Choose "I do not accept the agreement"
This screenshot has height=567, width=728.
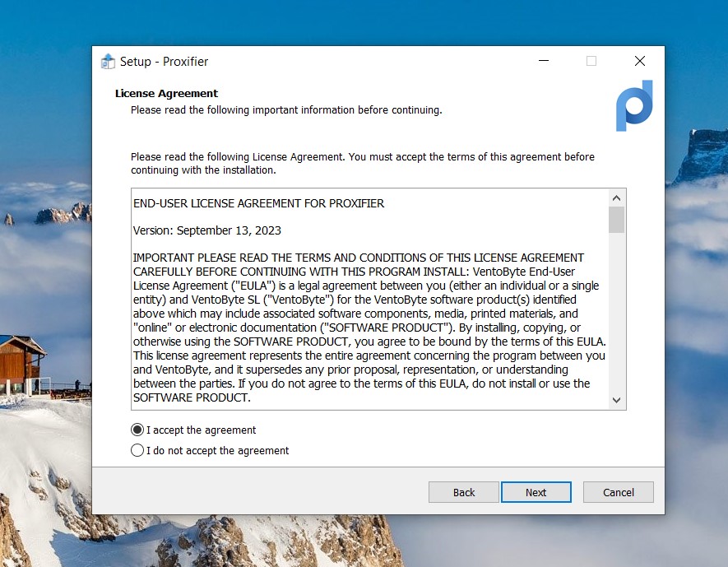(137, 450)
